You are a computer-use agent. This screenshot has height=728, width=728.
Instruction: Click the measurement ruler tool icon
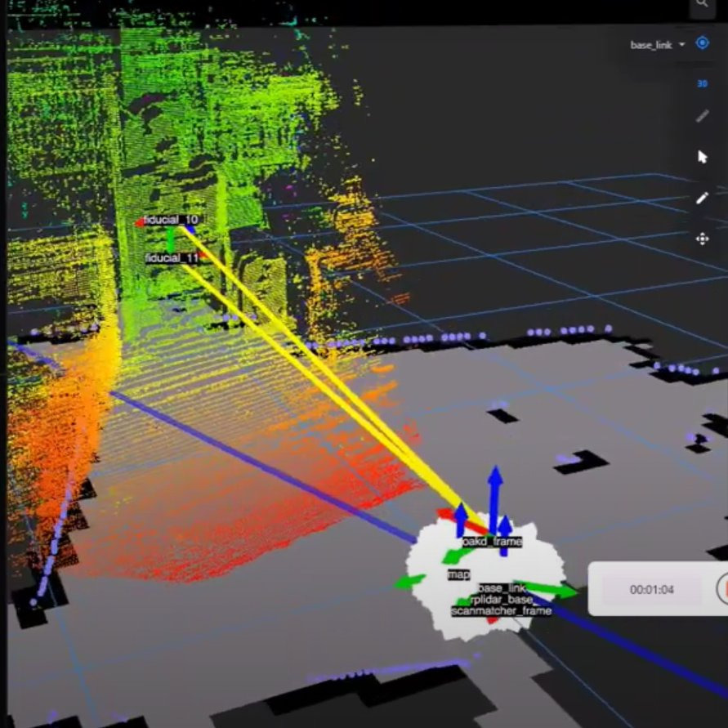point(703,114)
